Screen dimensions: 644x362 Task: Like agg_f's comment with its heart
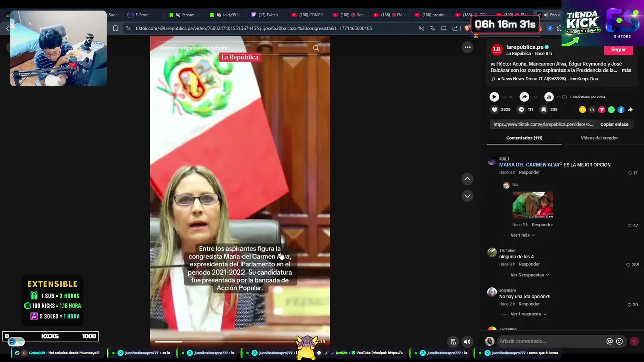(630, 173)
